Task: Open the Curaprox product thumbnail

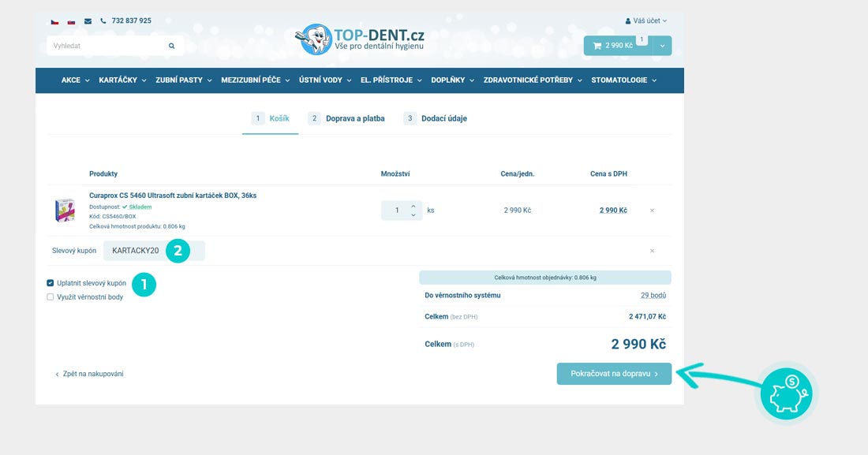Action: coord(64,211)
